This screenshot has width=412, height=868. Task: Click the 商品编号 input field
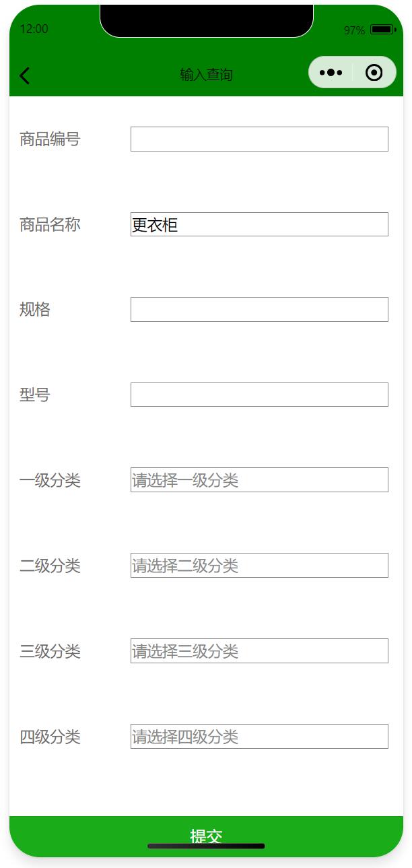point(259,139)
